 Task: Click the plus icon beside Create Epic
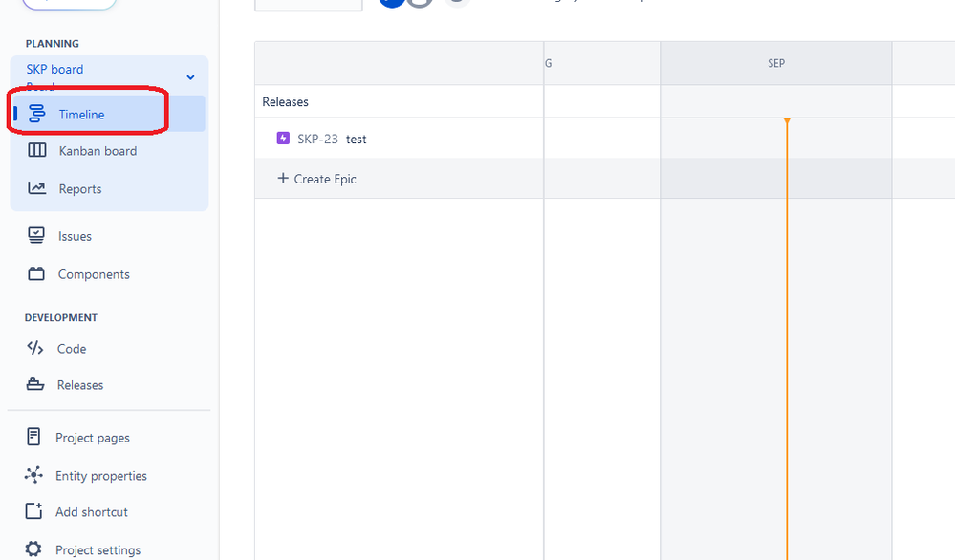283,179
